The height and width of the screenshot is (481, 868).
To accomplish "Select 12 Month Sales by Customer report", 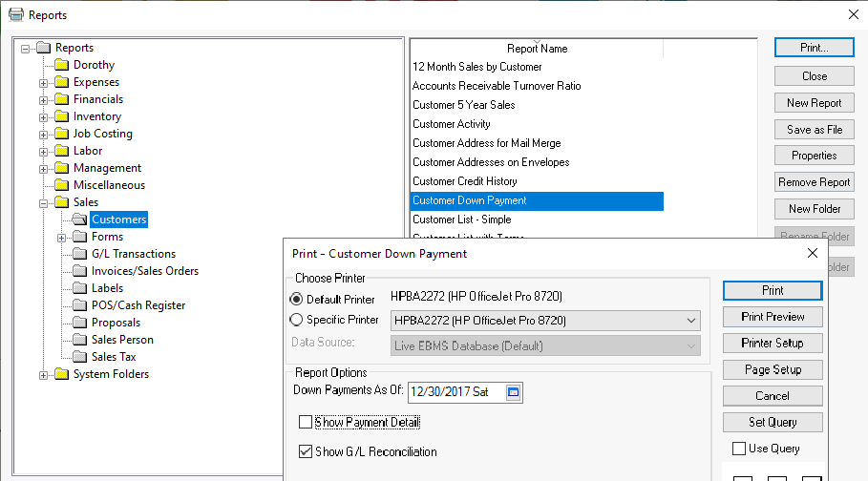I will coord(476,67).
